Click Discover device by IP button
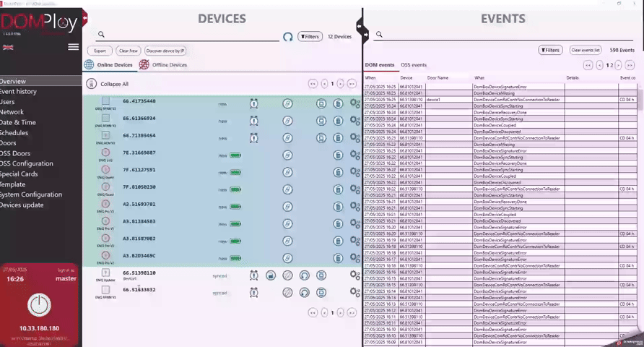 [165, 51]
